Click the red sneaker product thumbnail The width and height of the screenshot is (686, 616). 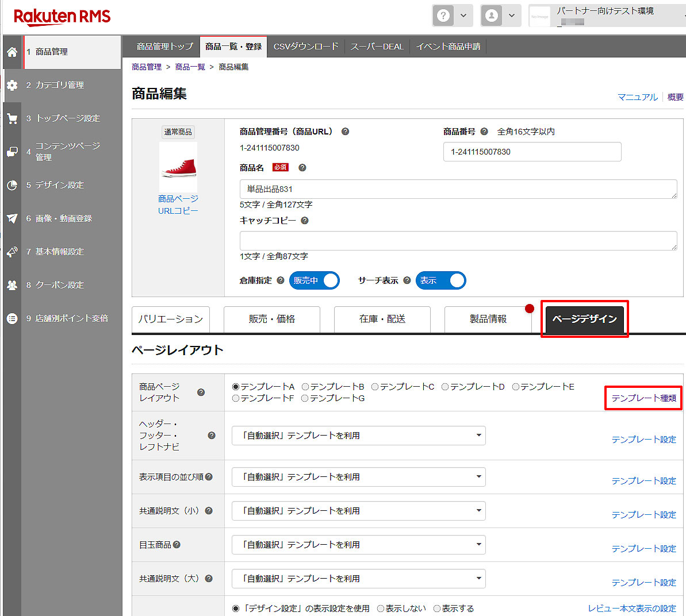point(178,167)
